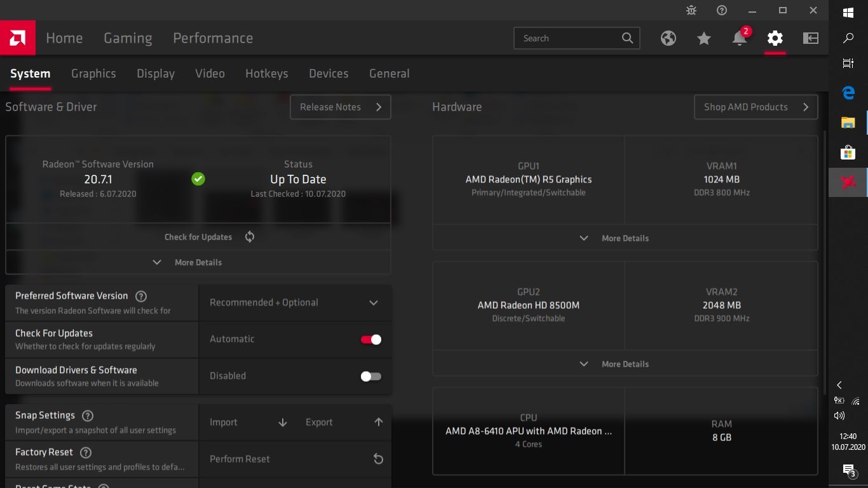This screenshot has height=488, width=868.
Task: Click the network Wi-Fi tray icon
Action: point(856,400)
